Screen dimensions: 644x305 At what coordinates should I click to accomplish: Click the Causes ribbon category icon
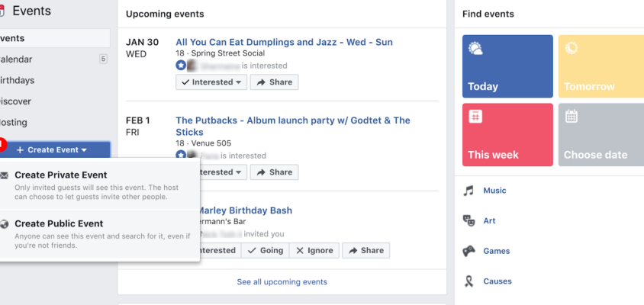[469, 281]
